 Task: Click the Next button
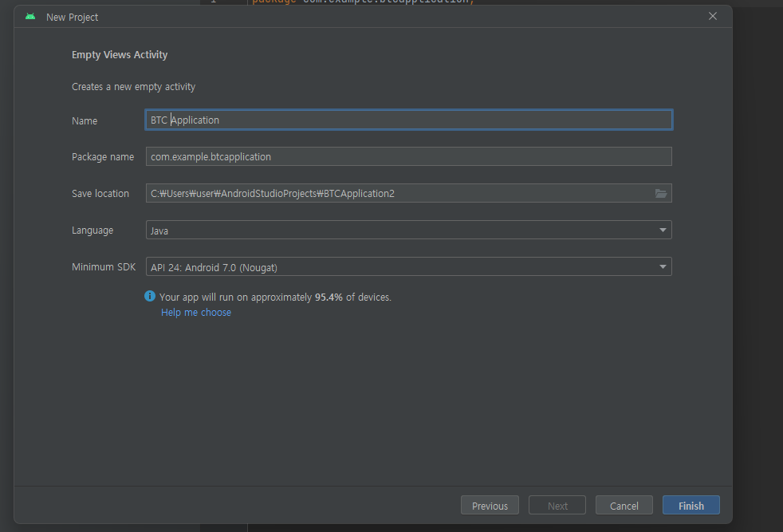pyautogui.click(x=557, y=506)
